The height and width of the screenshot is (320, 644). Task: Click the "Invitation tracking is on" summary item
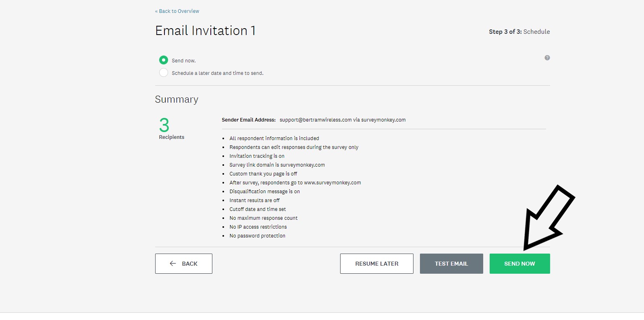click(257, 156)
